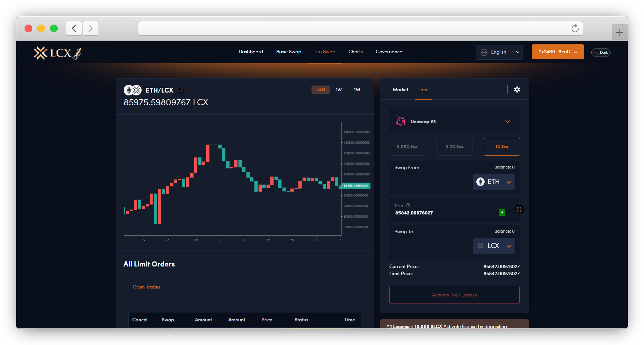Open Charts page
This screenshot has height=345, width=644.
click(355, 52)
